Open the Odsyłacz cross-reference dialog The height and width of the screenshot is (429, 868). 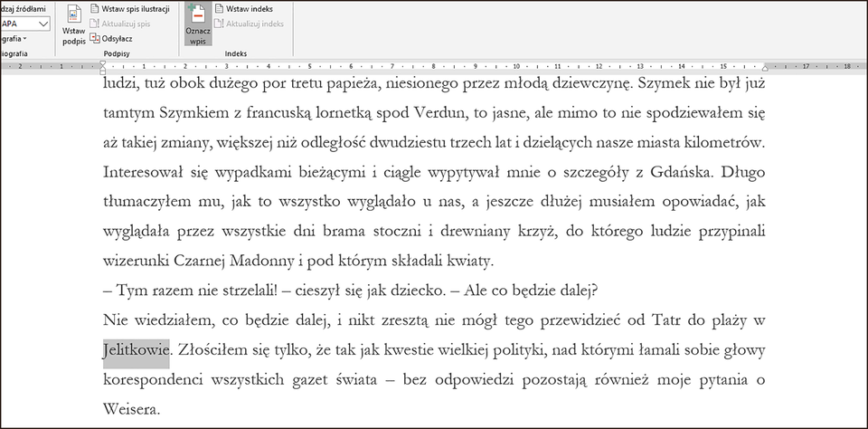pos(111,39)
